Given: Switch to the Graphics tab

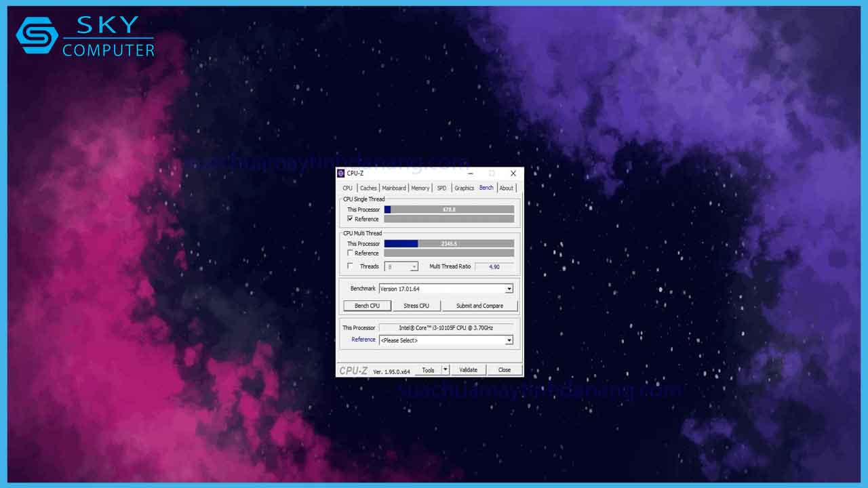Looking at the screenshot, I should [464, 188].
